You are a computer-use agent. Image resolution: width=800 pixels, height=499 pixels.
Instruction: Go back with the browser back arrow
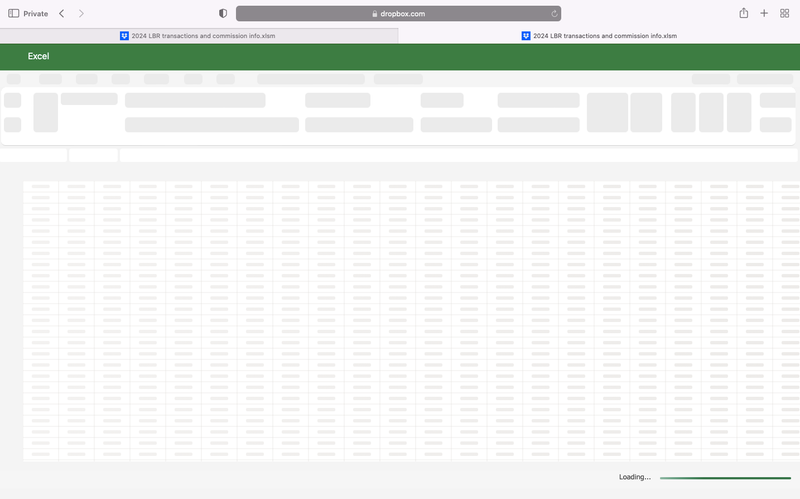click(x=62, y=13)
